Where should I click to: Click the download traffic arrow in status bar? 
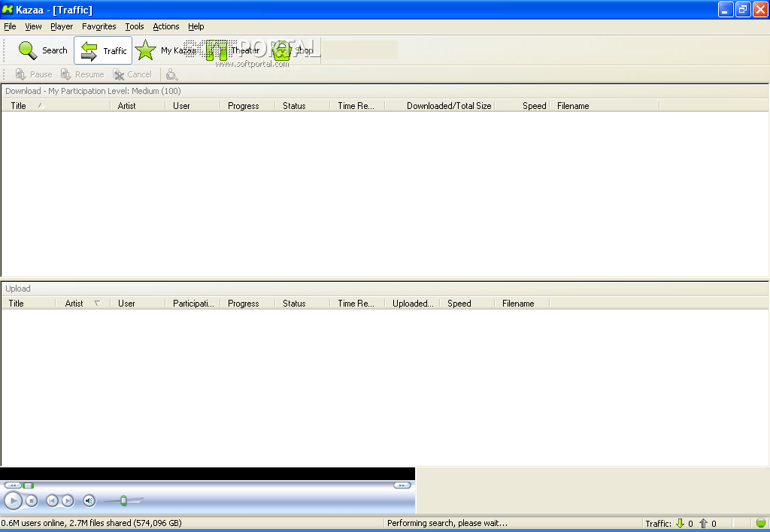[680, 523]
